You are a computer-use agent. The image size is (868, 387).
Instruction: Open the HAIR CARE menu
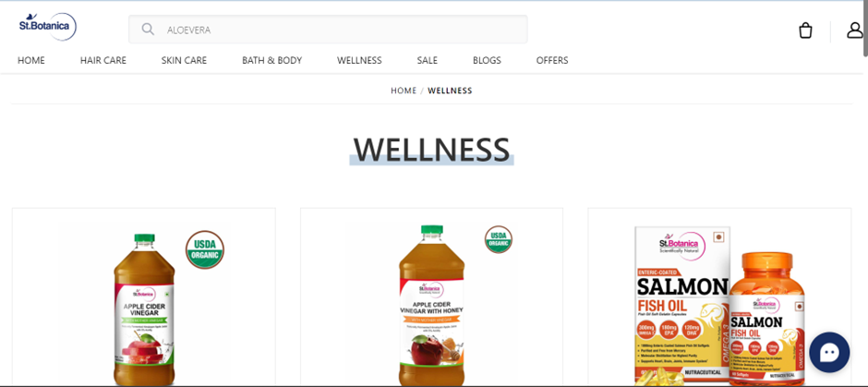(x=103, y=60)
